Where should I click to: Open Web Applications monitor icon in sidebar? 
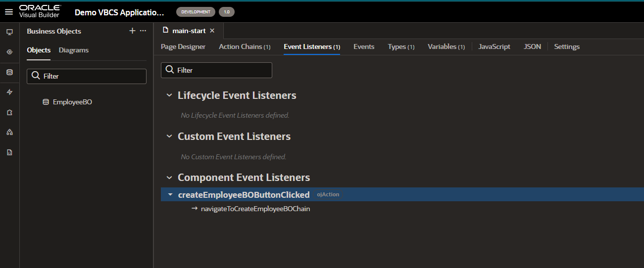coord(9,32)
